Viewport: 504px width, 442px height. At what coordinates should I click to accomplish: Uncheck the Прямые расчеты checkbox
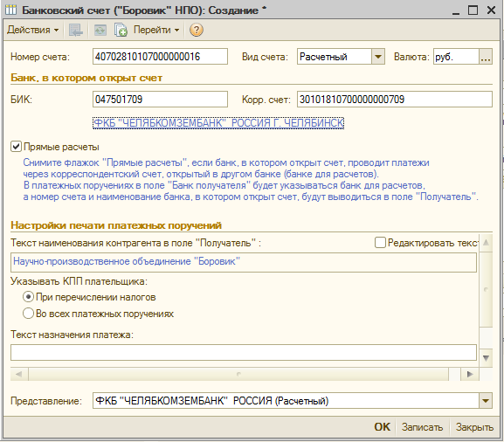tap(16, 147)
